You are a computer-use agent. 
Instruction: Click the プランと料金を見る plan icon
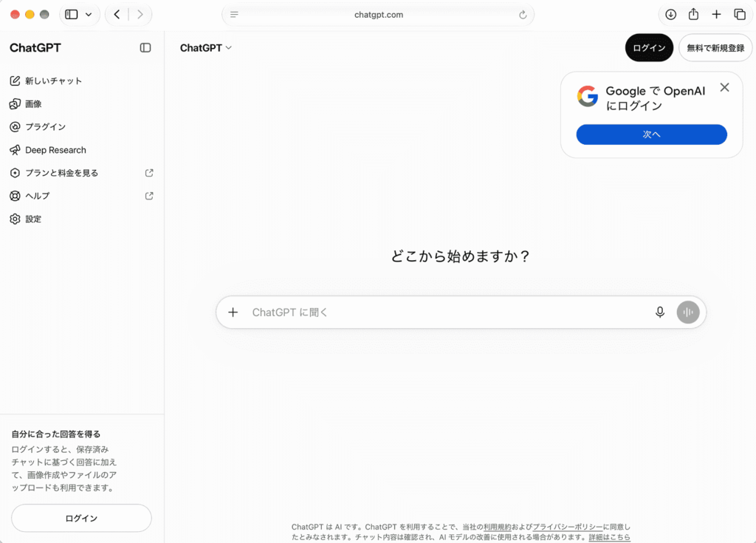pyautogui.click(x=15, y=173)
